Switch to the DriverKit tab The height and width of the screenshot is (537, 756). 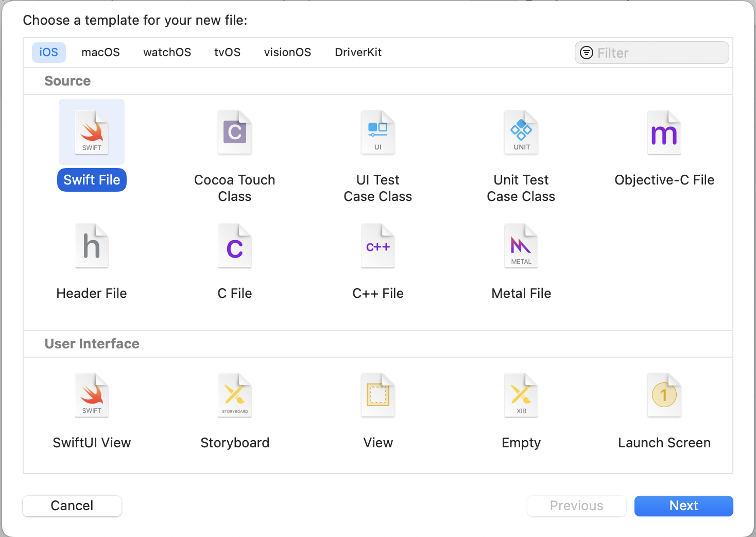pos(358,52)
